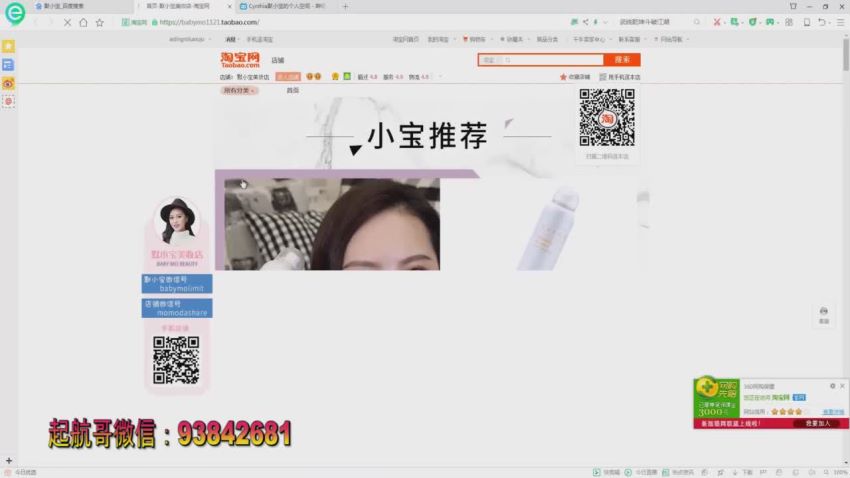Click the large Taobao QR code

pyautogui.click(x=607, y=118)
